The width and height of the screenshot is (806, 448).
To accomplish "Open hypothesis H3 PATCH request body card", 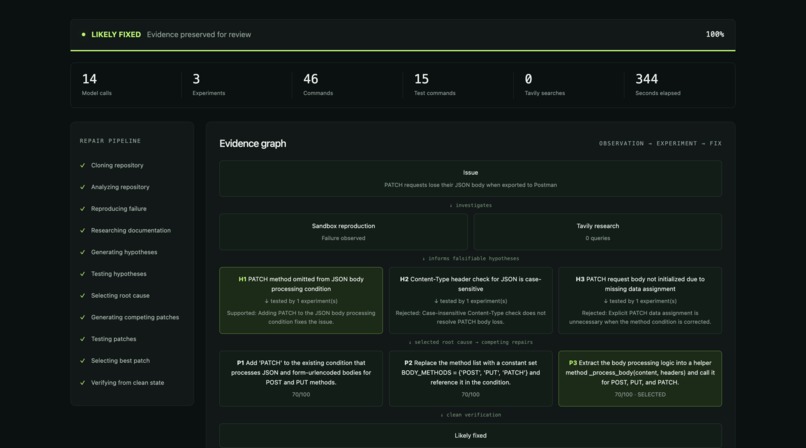I will [640, 301].
